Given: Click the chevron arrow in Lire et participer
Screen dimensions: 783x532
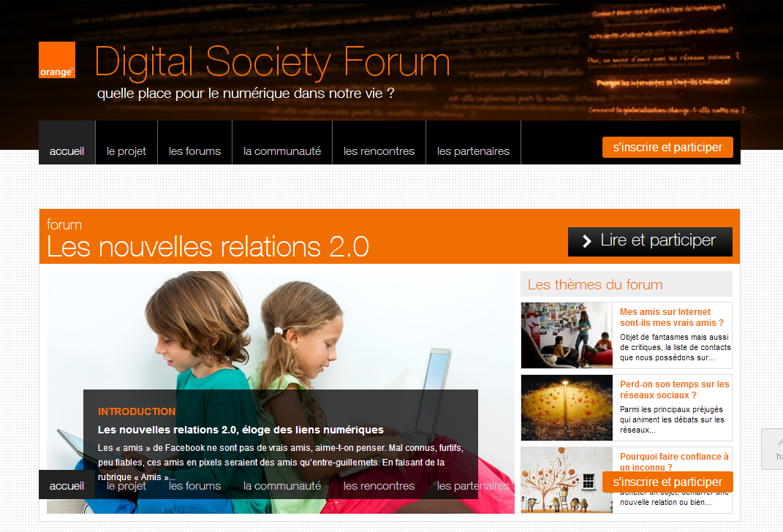Looking at the screenshot, I should click(x=587, y=242).
